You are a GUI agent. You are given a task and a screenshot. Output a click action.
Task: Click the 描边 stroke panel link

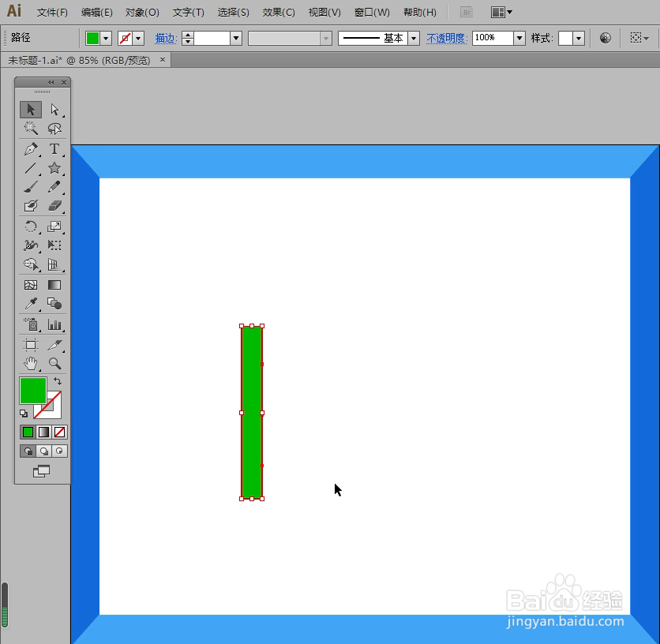click(x=164, y=39)
